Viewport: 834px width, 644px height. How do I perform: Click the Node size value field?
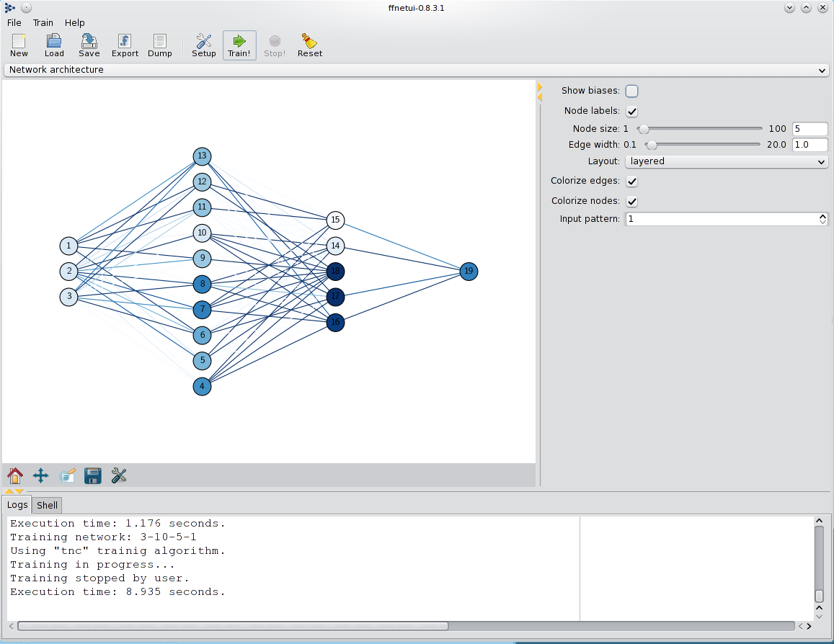[x=809, y=129]
